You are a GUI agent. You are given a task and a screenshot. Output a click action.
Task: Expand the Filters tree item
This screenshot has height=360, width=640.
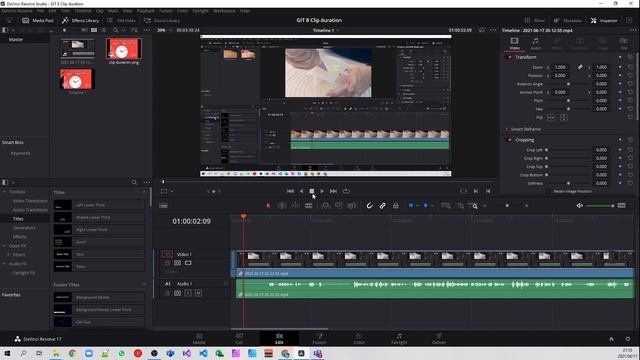pyautogui.click(x=8, y=255)
